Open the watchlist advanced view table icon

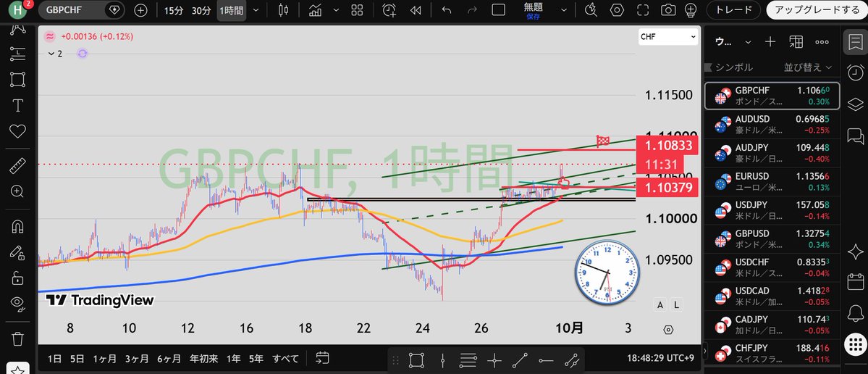click(x=796, y=41)
